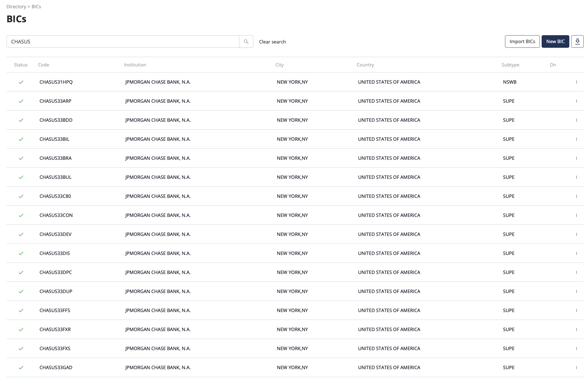588x381 pixels.
Task: Sort by City column header
Action: (x=280, y=65)
